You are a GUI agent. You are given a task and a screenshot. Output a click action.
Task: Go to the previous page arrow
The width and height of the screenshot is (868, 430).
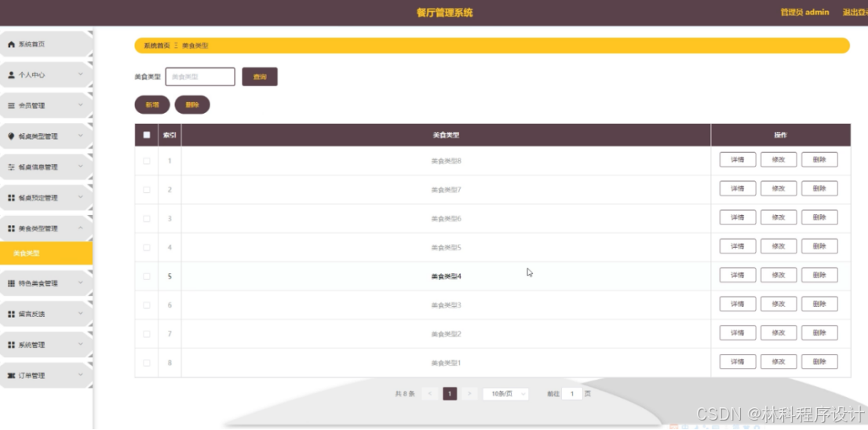430,394
